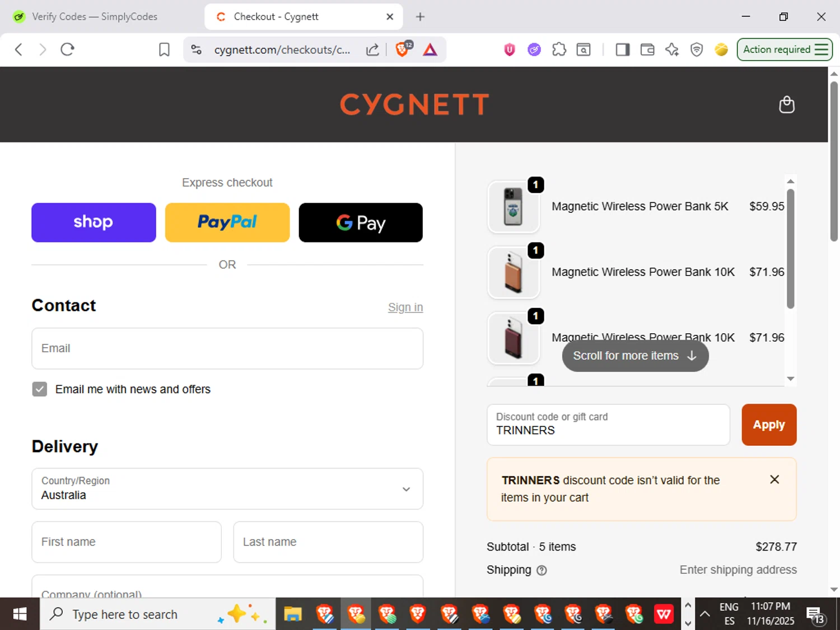840x630 pixels.
Task: Open a new browser tab
Action: (420, 17)
